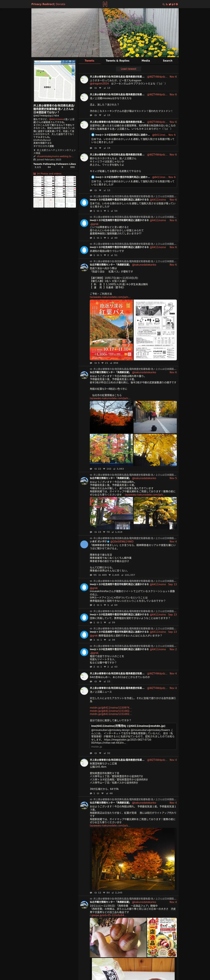The image size is (210, 980).
Task: Open '34 Photos and videos' link
Action: 49,173
